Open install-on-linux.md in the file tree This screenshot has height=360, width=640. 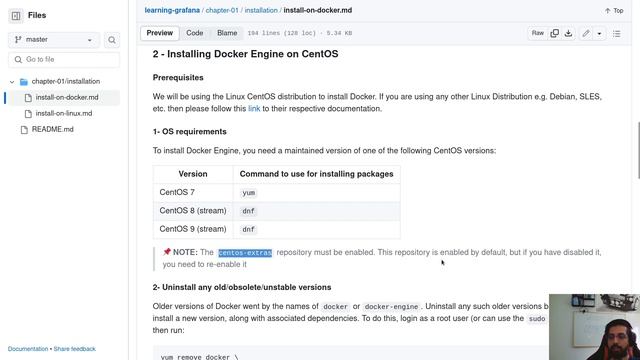[64, 113]
